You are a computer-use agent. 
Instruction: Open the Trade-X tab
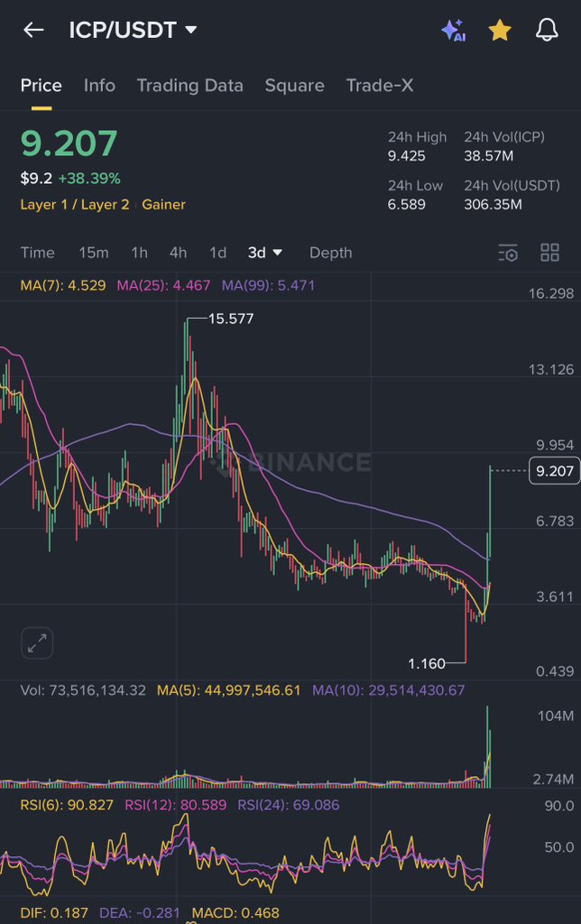tap(380, 86)
